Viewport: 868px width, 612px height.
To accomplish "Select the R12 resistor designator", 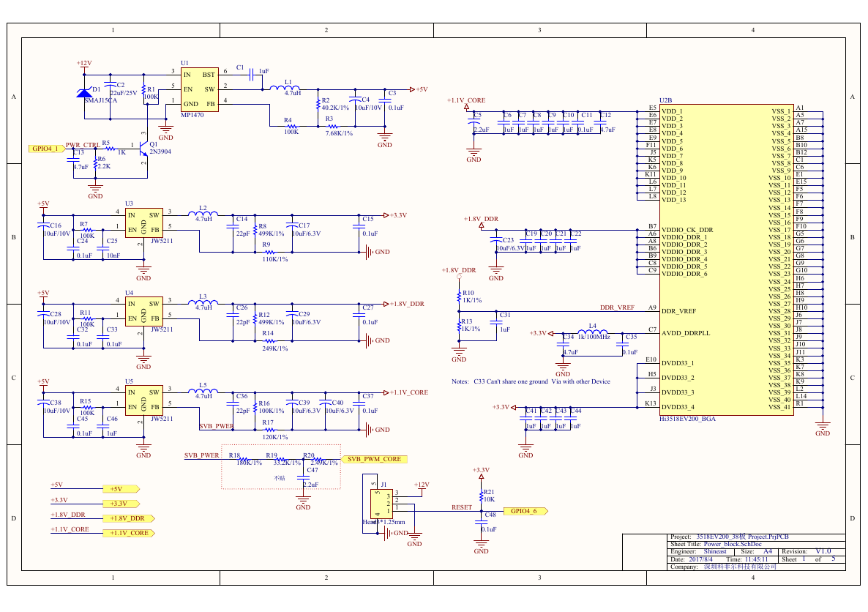I will (x=264, y=315).
